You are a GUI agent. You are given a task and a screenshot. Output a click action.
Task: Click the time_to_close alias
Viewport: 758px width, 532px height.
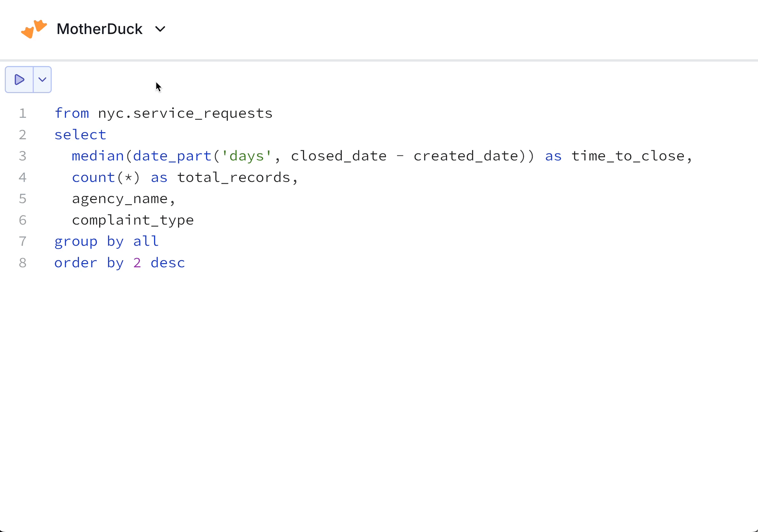click(x=628, y=156)
